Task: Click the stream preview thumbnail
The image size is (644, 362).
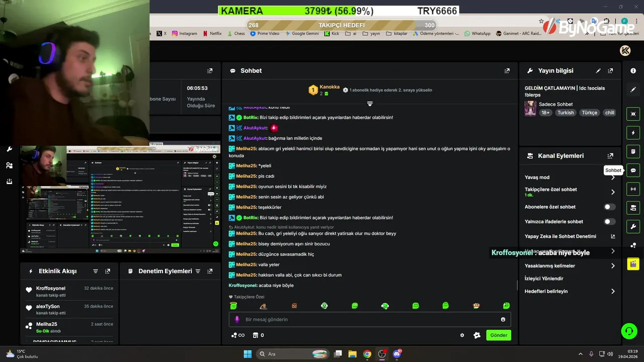Action: pyautogui.click(x=120, y=199)
